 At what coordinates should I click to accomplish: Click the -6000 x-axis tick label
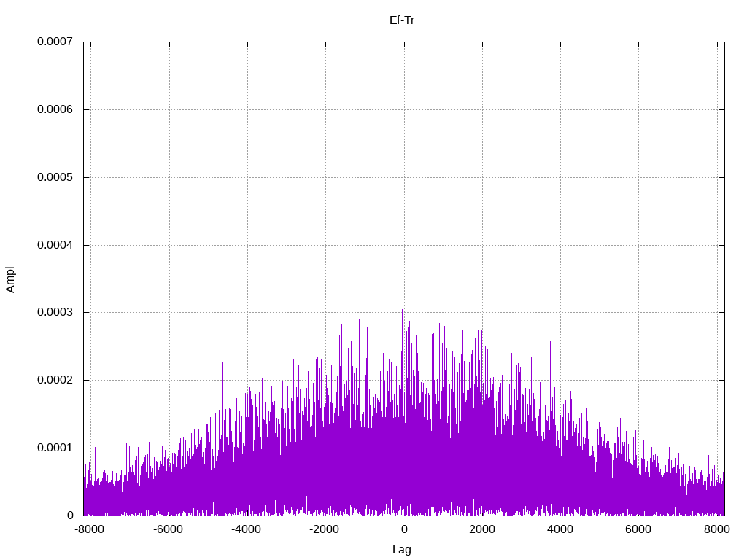tap(168, 529)
